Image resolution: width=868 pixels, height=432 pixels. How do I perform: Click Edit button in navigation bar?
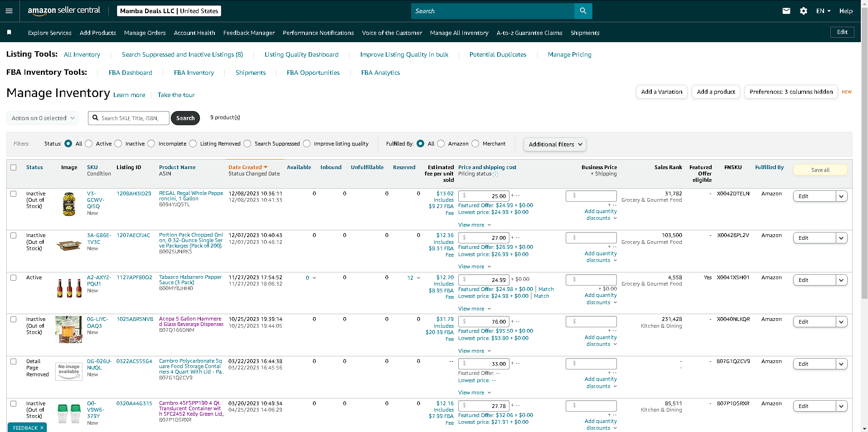point(842,32)
